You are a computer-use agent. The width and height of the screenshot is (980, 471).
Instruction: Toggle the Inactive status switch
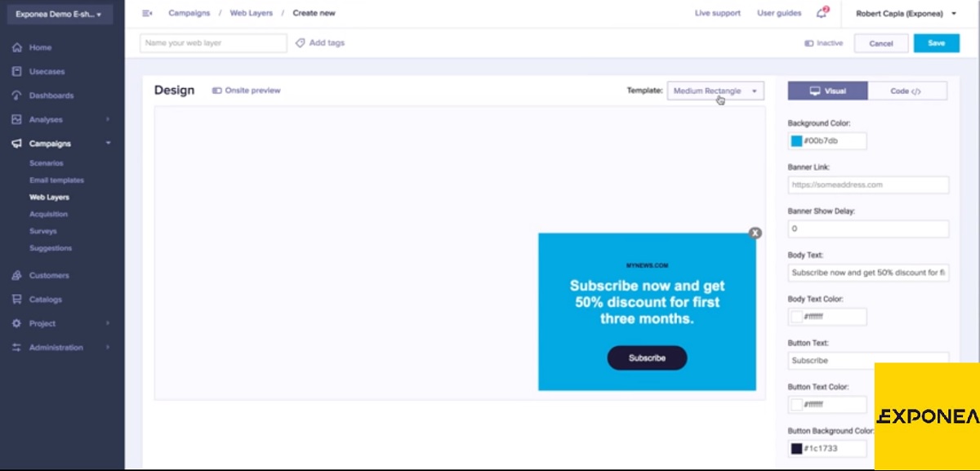click(x=808, y=43)
